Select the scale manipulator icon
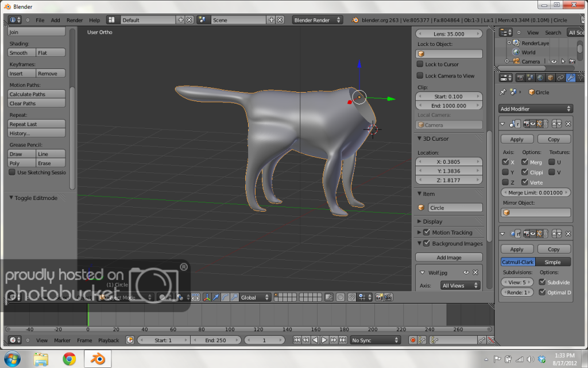The image size is (588, 368). (234, 297)
